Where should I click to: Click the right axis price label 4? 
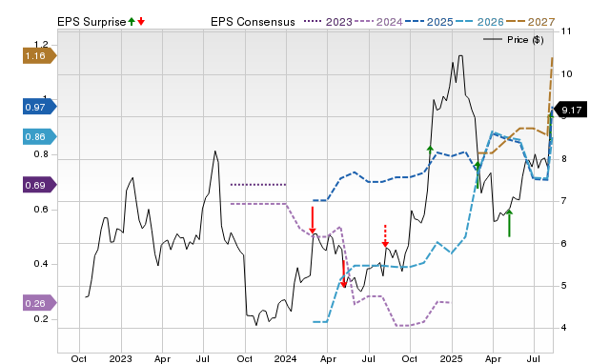tap(564, 328)
